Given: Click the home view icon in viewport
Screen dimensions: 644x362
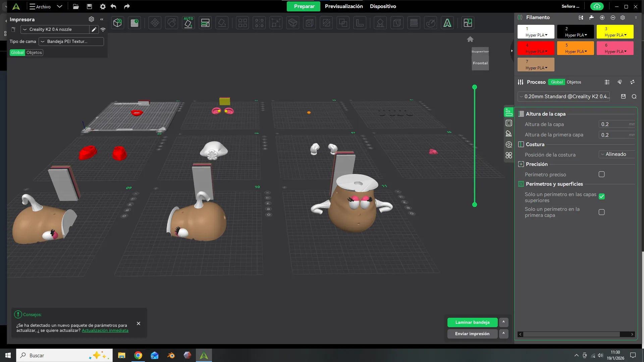Looking at the screenshot, I should [x=470, y=39].
